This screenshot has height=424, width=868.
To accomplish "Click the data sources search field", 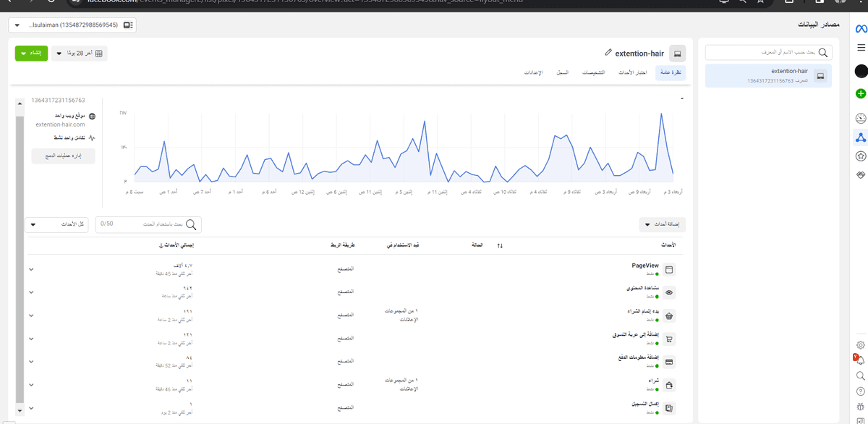I will tap(768, 53).
